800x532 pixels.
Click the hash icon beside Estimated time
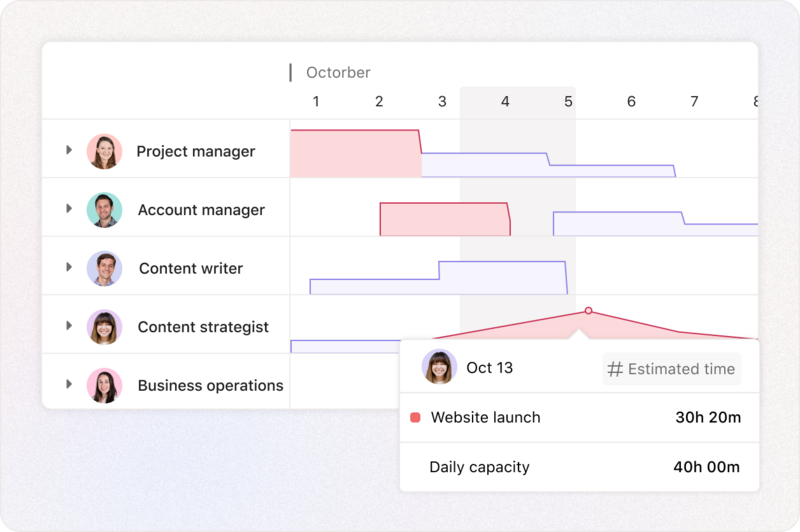point(615,369)
